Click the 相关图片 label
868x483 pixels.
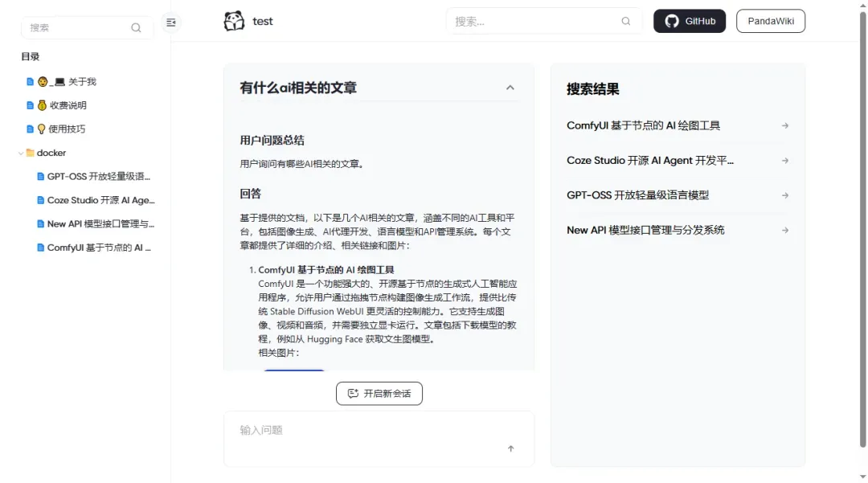pos(278,353)
